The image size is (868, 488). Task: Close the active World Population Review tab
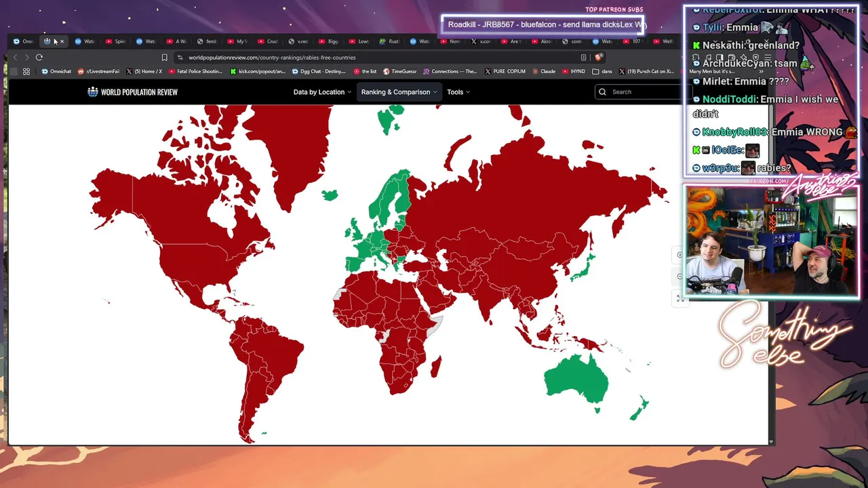tap(62, 41)
